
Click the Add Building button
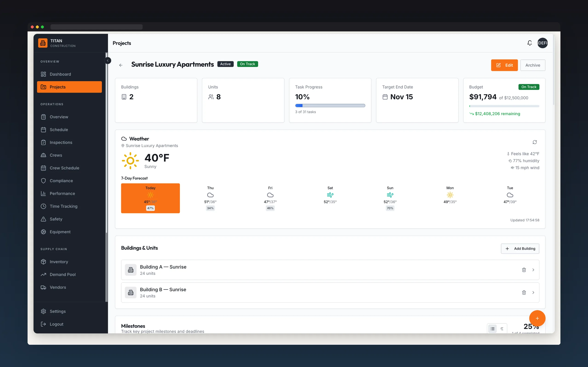tap(520, 249)
